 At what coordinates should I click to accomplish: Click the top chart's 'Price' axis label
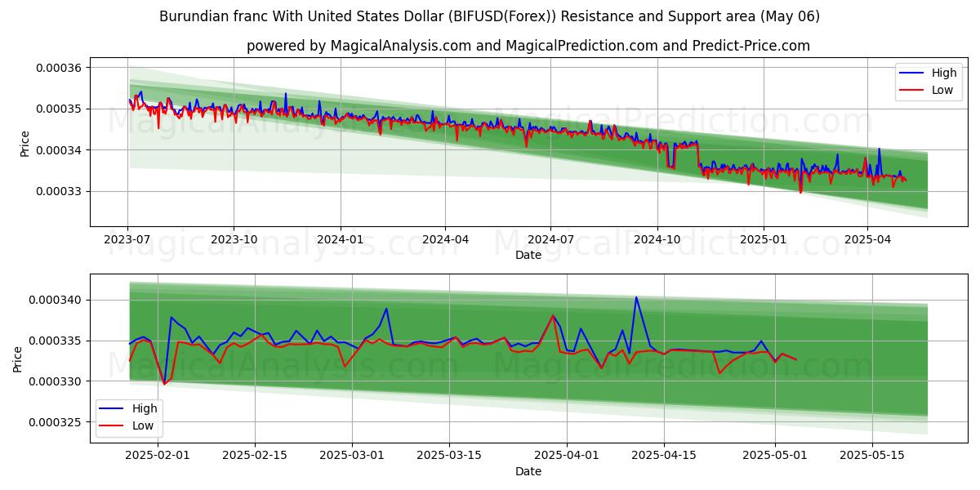(x=24, y=143)
